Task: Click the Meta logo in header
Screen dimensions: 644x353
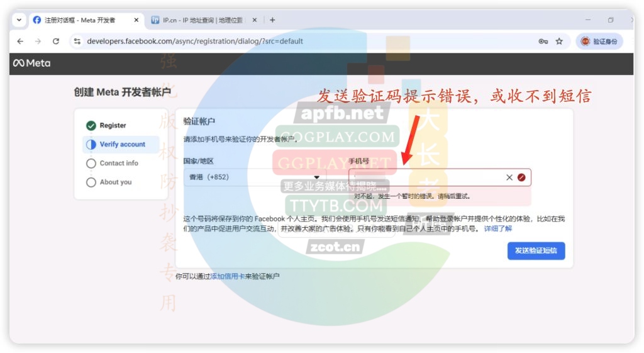Action: coord(32,63)
